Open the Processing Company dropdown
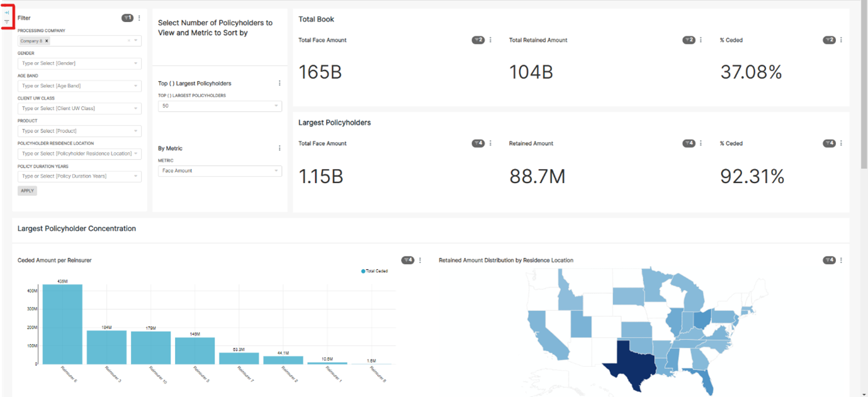 (79, 41)
